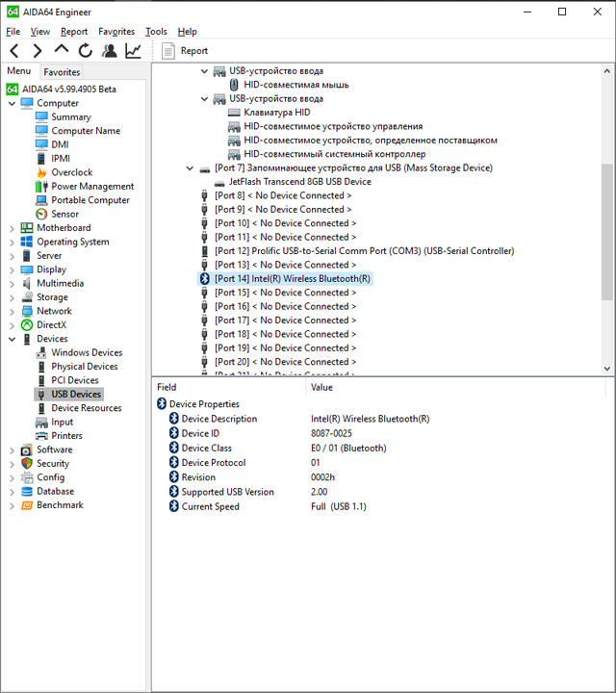Select Physical Devices in tree
The image size is (616, 693).
coord(85,367)
